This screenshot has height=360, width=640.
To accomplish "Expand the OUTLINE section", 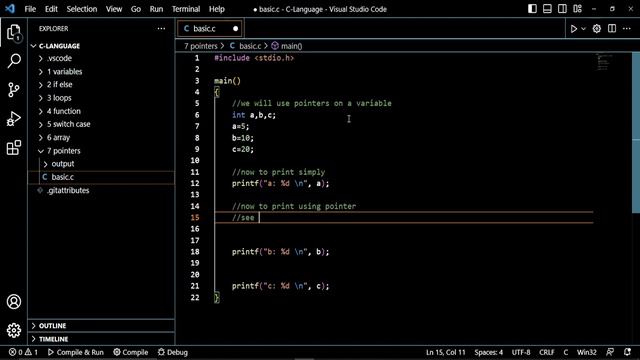I will [x=101, y=326].
